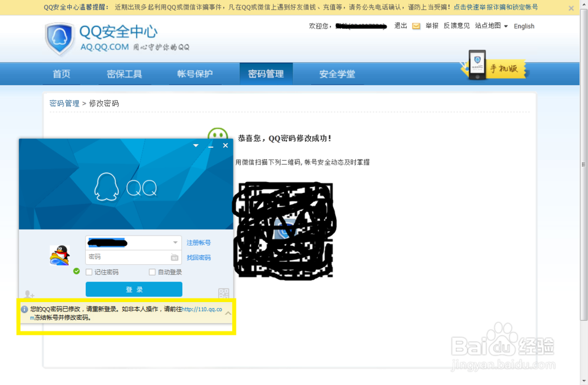The height and width of the screenshot is (385, 588).
Task: Switch to QR code login icon
Action: click(223, 293)
